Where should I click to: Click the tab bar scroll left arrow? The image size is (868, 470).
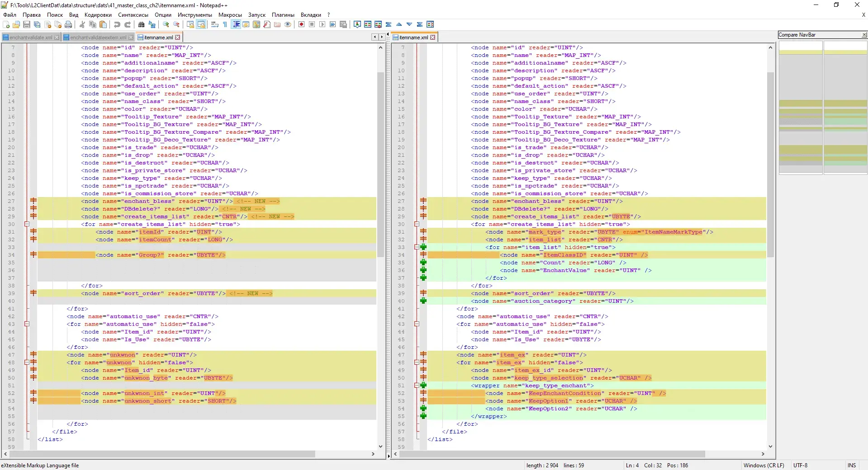[x=375, y=37]
